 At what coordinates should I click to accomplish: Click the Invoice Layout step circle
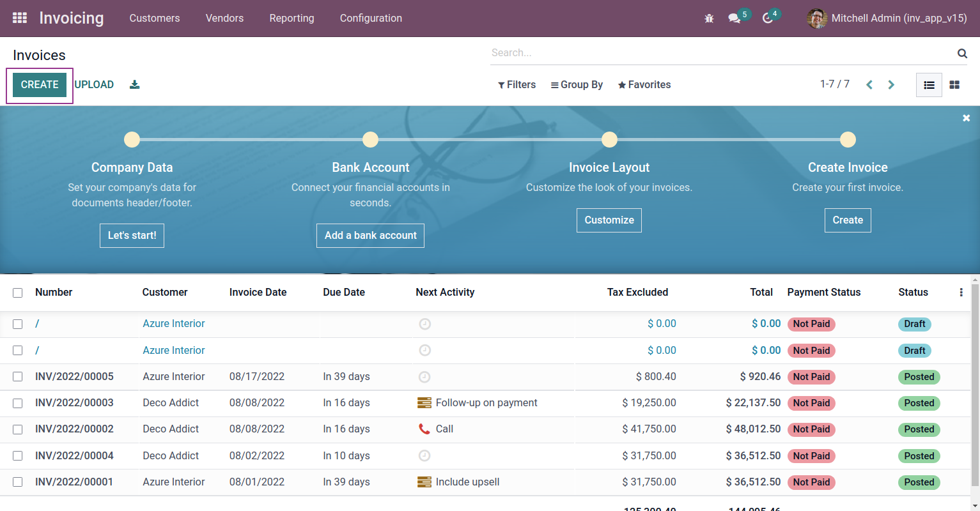610,139
